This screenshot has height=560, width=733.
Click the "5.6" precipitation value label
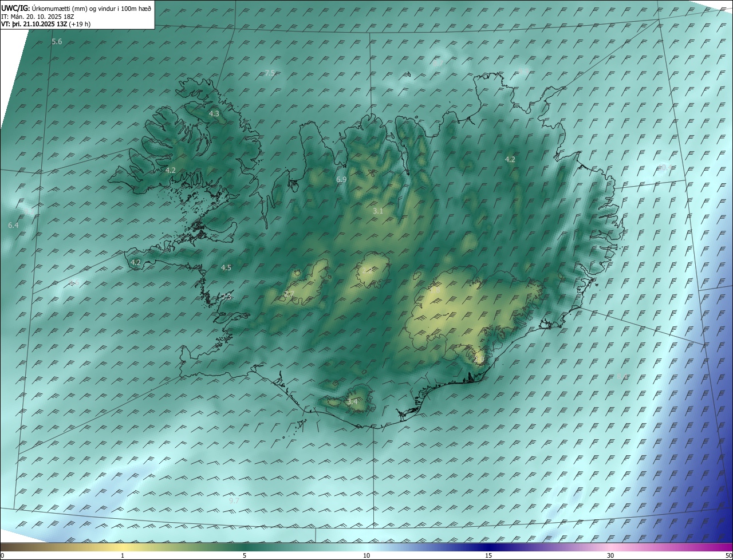pos(57,42)
